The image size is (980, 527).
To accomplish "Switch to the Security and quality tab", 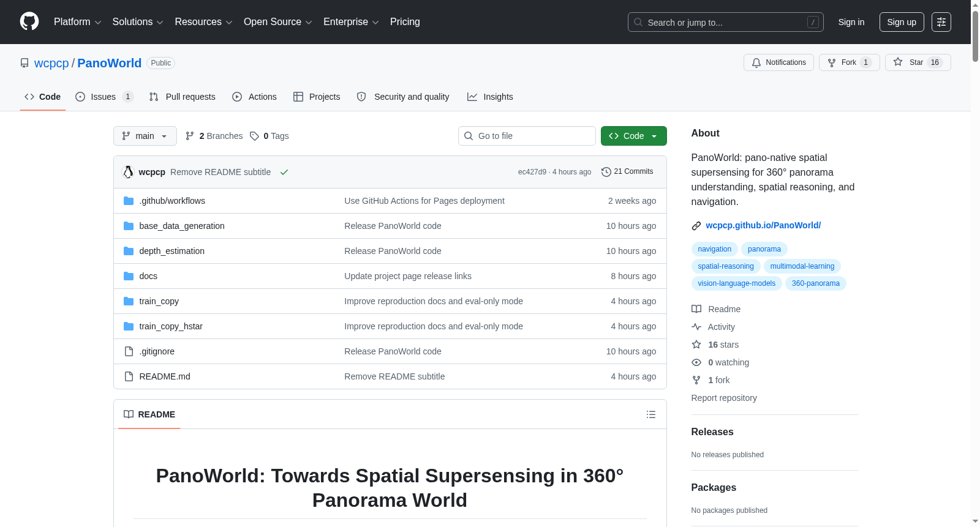I will point(403,97).
